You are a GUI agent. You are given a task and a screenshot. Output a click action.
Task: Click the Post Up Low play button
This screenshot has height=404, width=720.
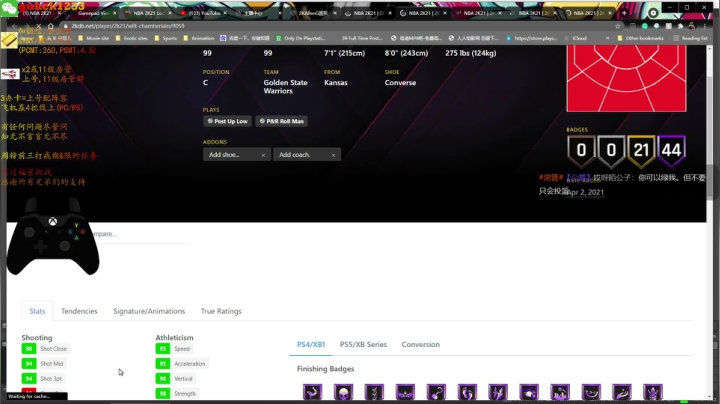pyautogui.click(x=227, y=121)
